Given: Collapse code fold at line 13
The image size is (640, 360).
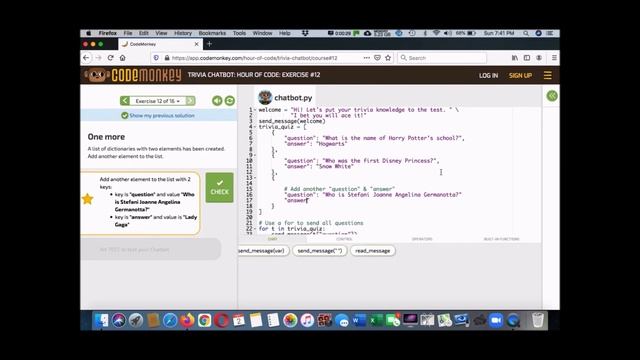Looking at the screenshot, I should (256, 178).
